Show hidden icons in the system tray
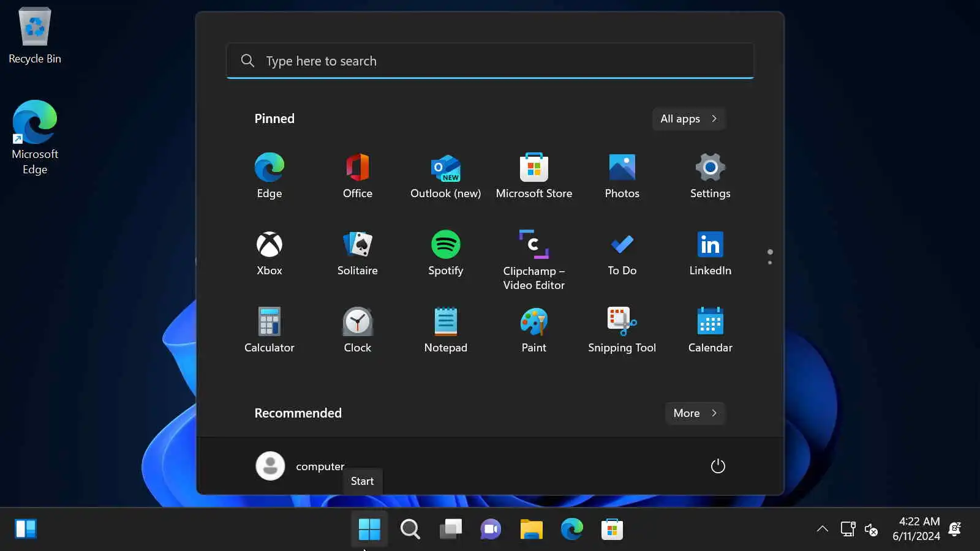The width and height of the screenshot is (980, 551). [823, 529]
